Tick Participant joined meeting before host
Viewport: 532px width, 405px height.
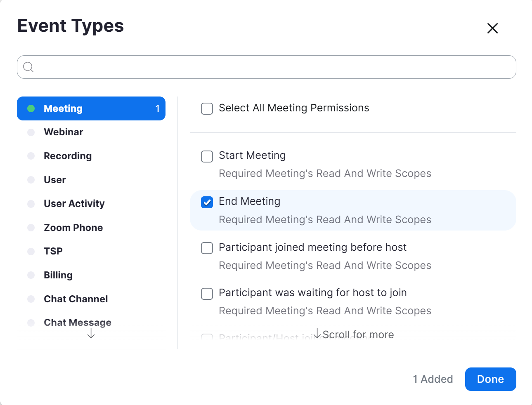point(207,248)
